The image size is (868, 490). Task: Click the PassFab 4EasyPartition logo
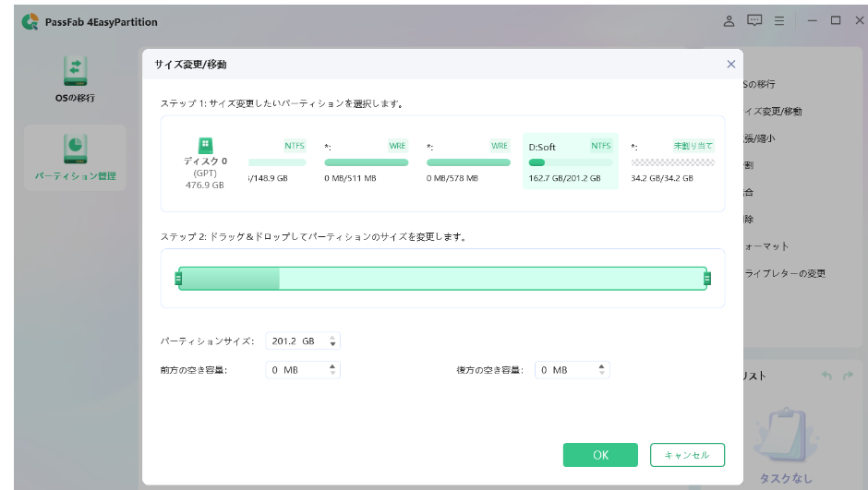tap(30, 21)
